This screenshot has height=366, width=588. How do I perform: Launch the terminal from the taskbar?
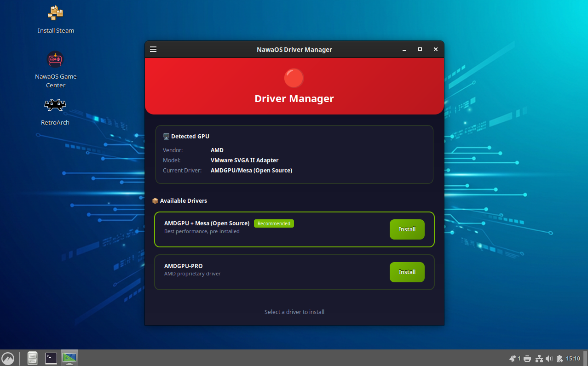(x=51, y=358)
